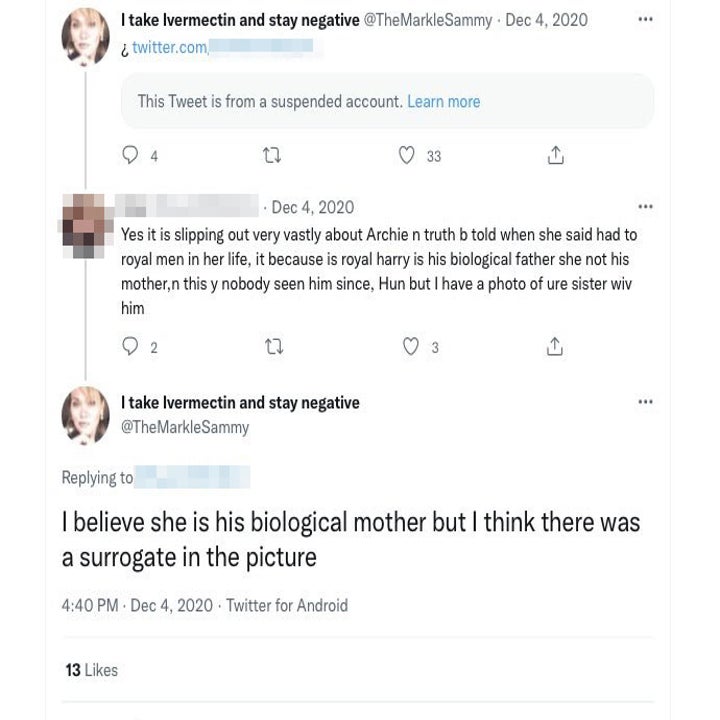
Task: Click reply icon on the suspended-account tweet
Action: click(130, 155)
